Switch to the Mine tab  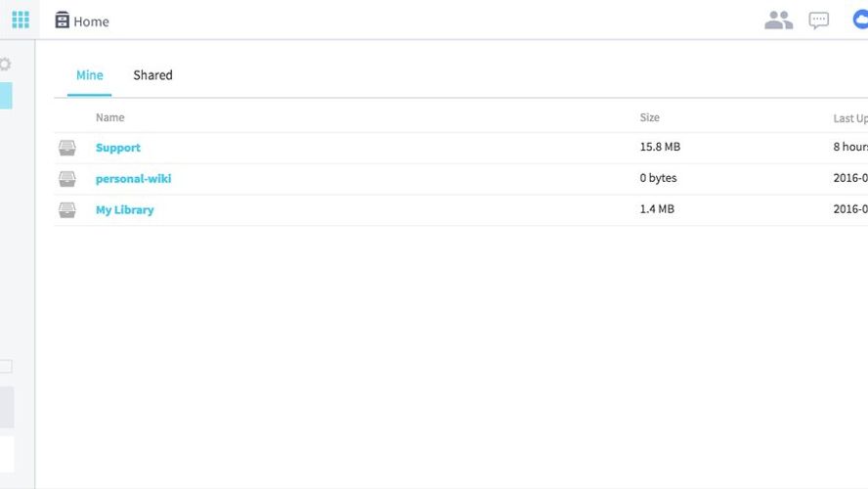[89, 75]
